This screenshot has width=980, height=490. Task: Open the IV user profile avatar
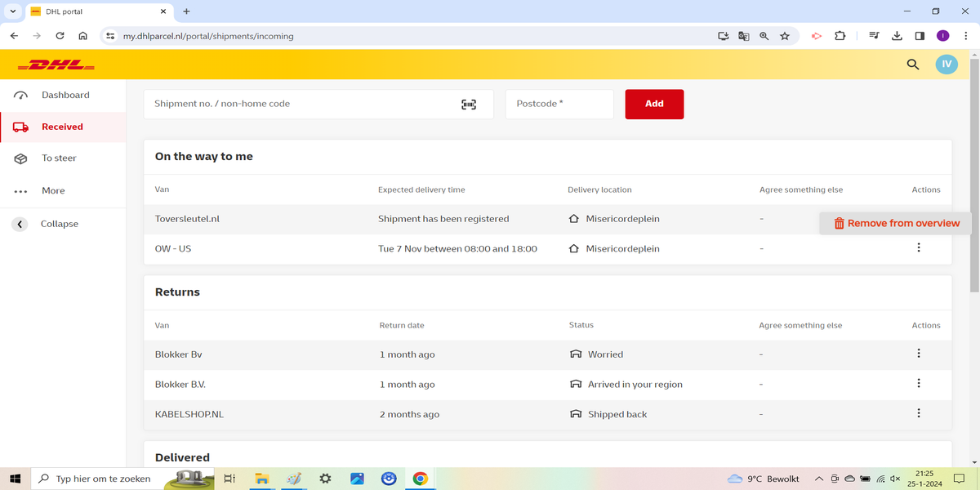click(x=947, y=65)
